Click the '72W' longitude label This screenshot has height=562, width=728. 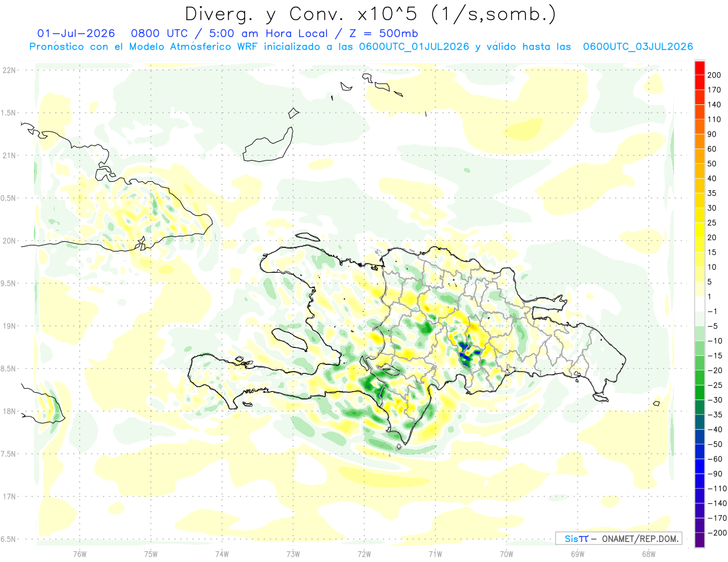coord(364,554)
